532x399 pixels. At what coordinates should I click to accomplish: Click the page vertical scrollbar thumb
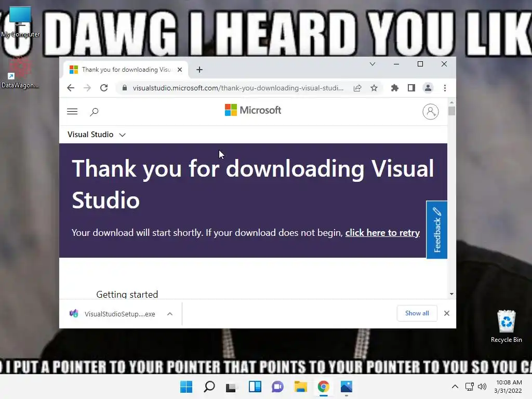[451, 111]
